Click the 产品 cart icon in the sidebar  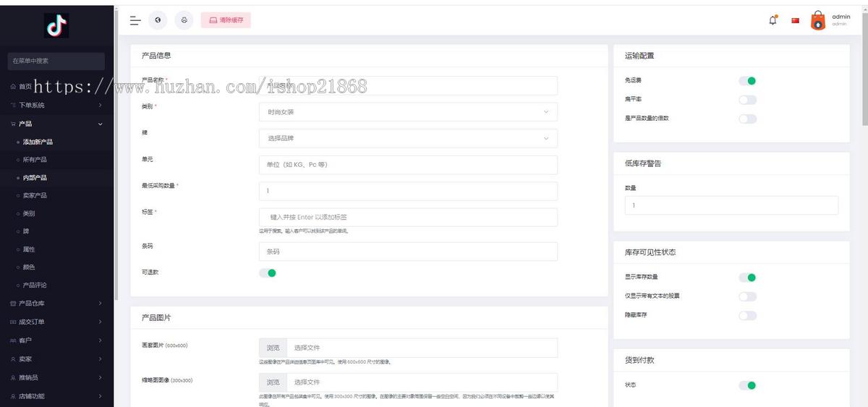(13, 124)
